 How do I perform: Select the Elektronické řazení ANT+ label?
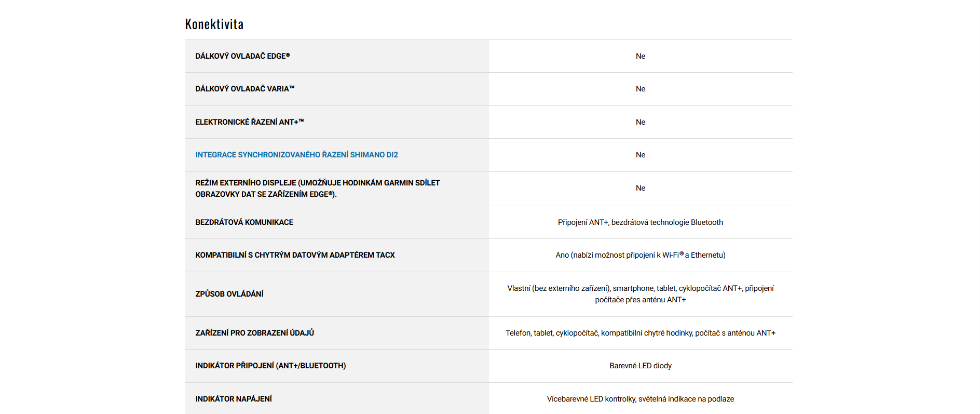[x=249, y=122]
